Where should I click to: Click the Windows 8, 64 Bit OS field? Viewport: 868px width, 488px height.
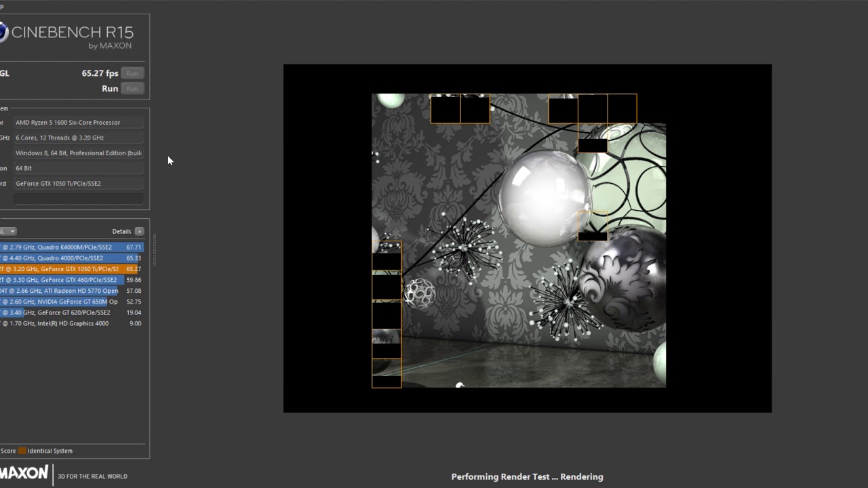point(78,153)
